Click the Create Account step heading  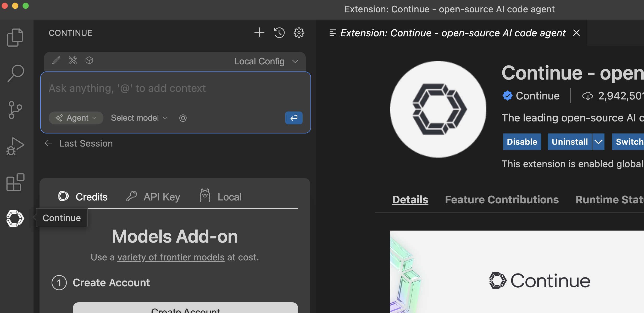(x=111, y=282)
